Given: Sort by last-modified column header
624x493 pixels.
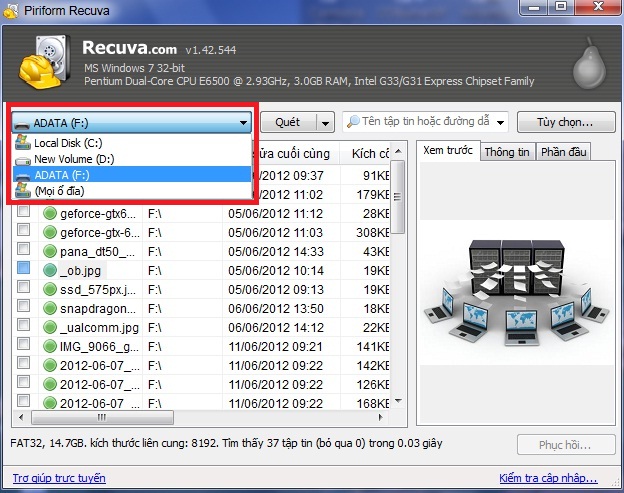Looking at the screenshot, I should click(296, 153).
